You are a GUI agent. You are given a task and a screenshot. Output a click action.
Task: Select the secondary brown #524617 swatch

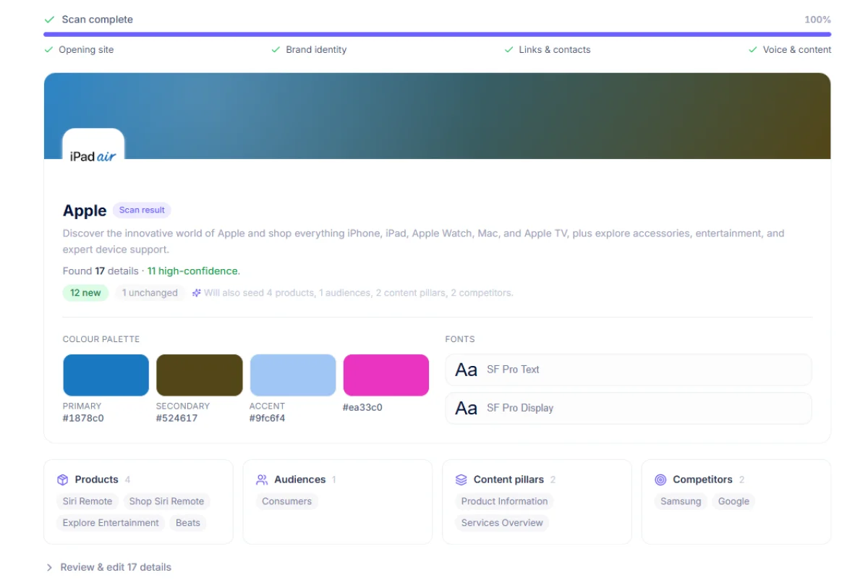click(200, 375)
